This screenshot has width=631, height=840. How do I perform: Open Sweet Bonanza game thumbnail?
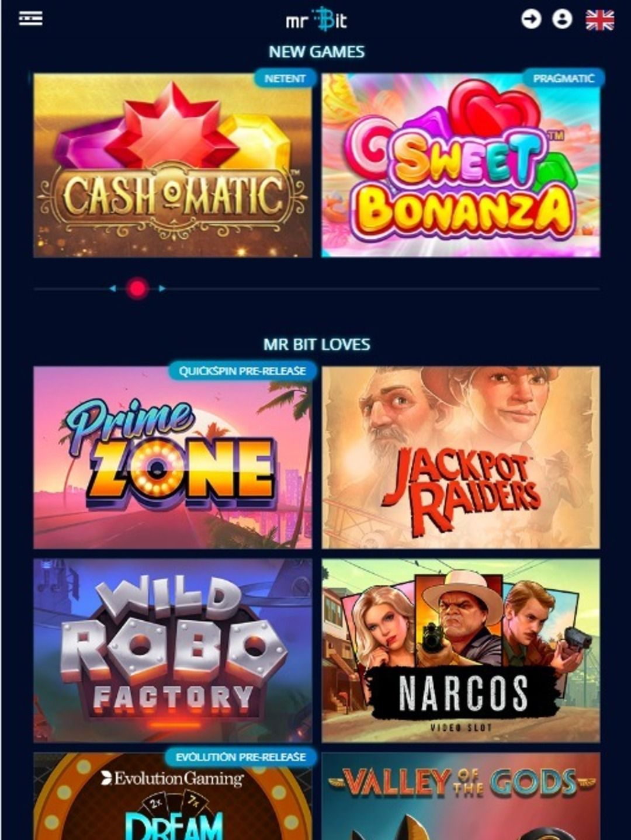(460, 165)
